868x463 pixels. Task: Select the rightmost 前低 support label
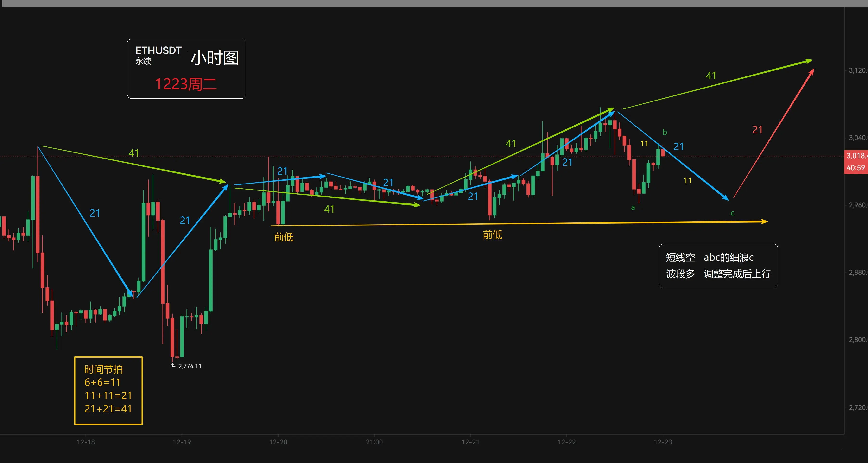[x=492, y=235]
